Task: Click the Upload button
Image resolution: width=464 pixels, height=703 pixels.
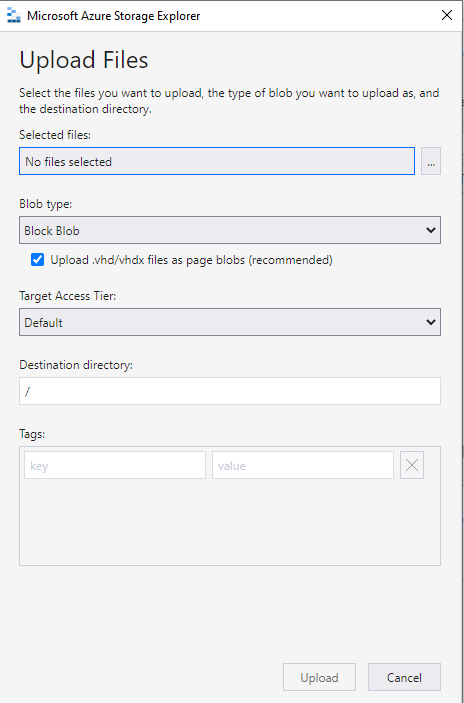Action: [x=319, y=677]
